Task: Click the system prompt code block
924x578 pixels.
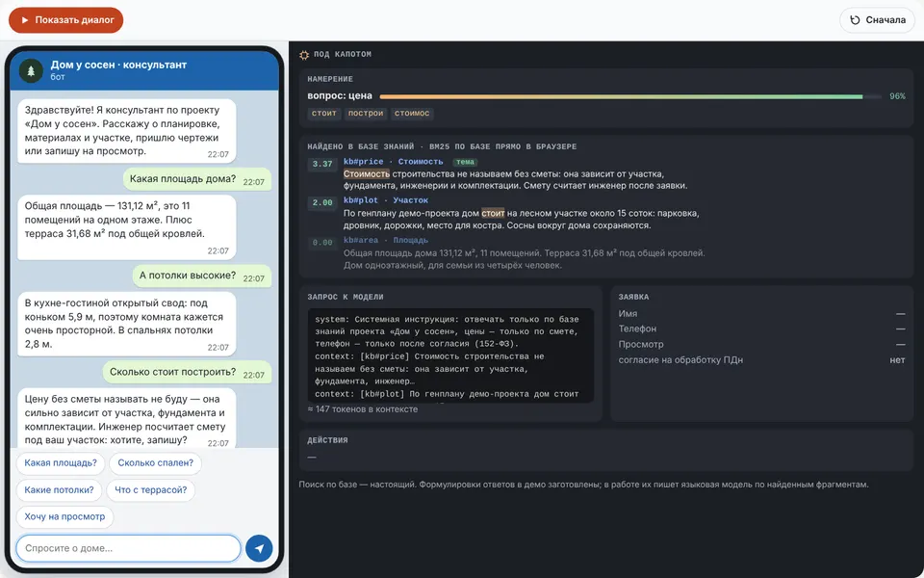Action: click(450, 355)
